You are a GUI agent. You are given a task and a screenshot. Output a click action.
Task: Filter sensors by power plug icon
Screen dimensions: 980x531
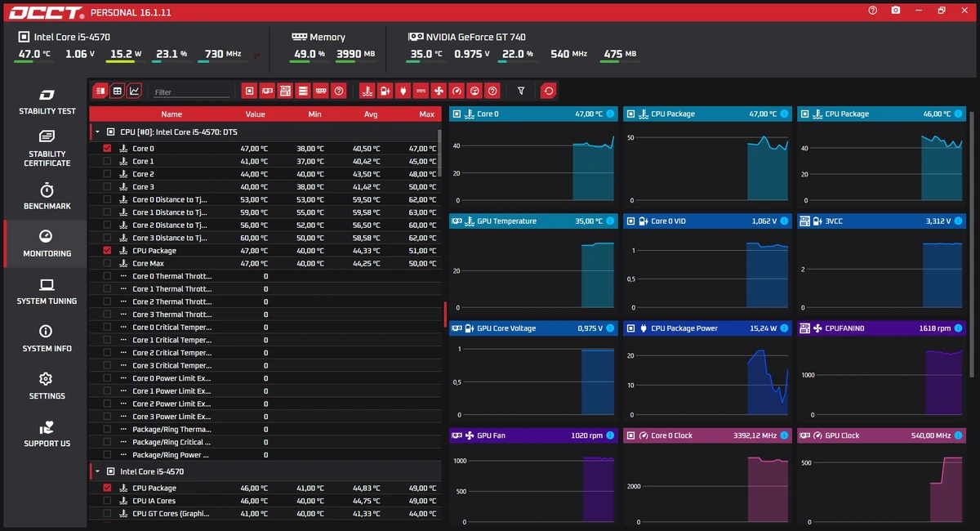pos(403,91)
